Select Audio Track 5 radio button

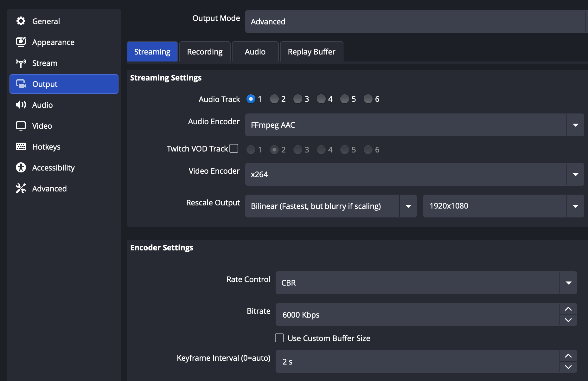pos(345,99)
